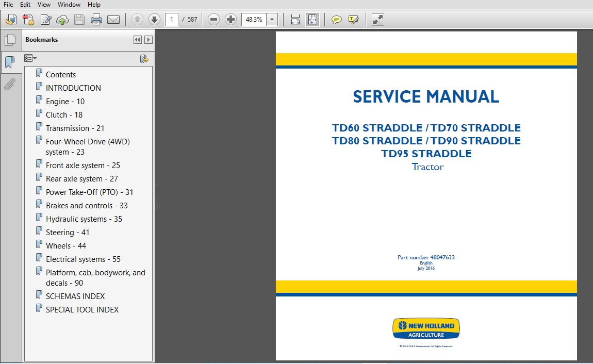Jump to Electrical systems - 55 bookmark
The width and height of the screenshot is (593, 364).
click(x=83, y=259)
